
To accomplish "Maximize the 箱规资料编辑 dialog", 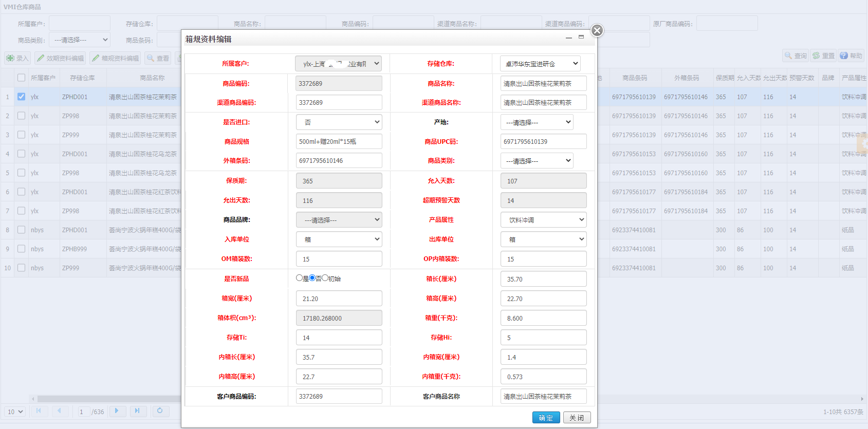I will tap(581, 37).
